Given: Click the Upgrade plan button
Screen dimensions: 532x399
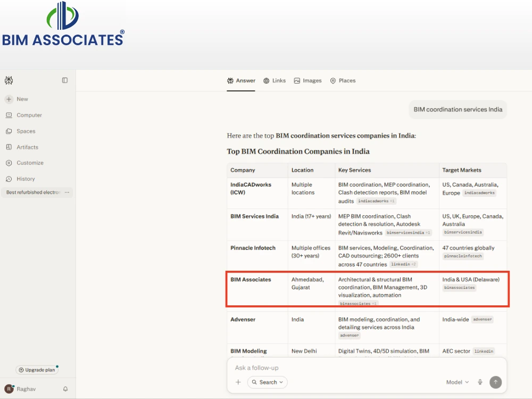Looking at the screenshot, I should pyautogui.click(x=37, y=370).
